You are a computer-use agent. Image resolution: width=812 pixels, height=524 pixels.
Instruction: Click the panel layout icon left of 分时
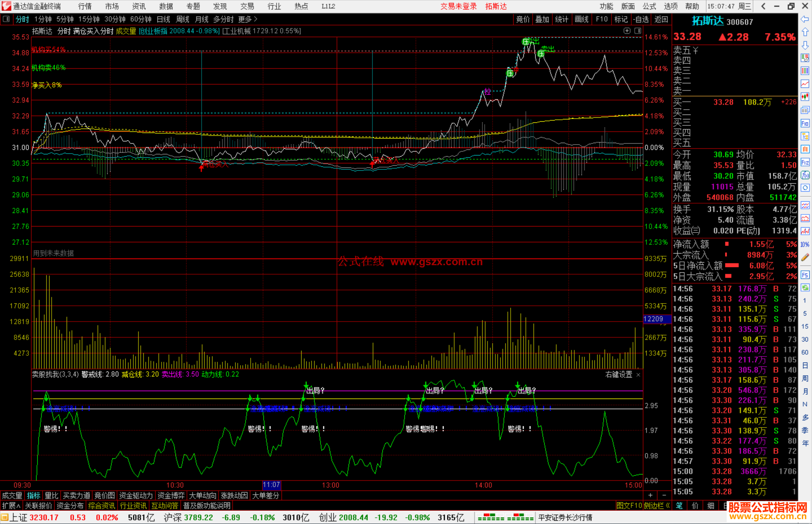coord(6,19)
